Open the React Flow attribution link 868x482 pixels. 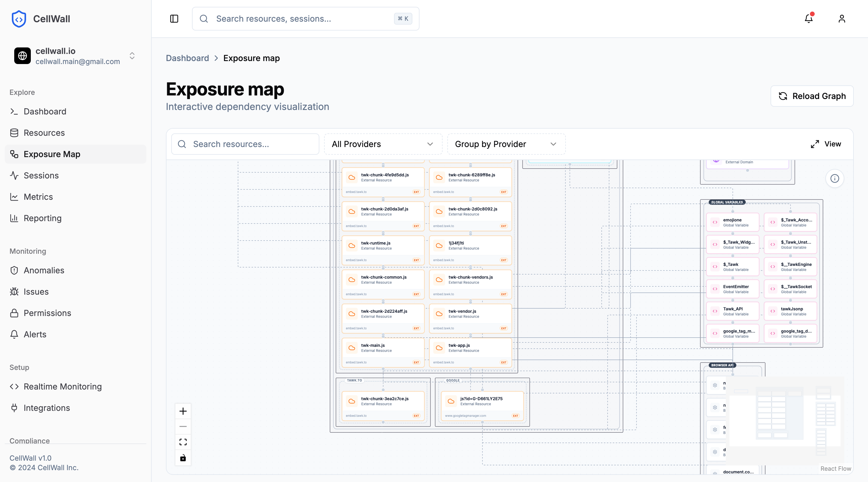(x=836, y=469)
